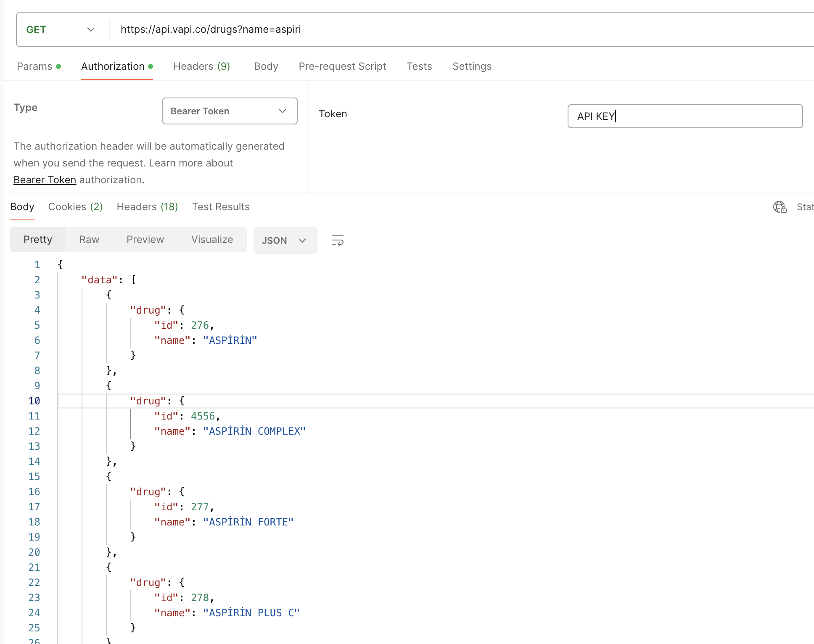
Task: Switch to Preview response view
Action: click(145, 240)
